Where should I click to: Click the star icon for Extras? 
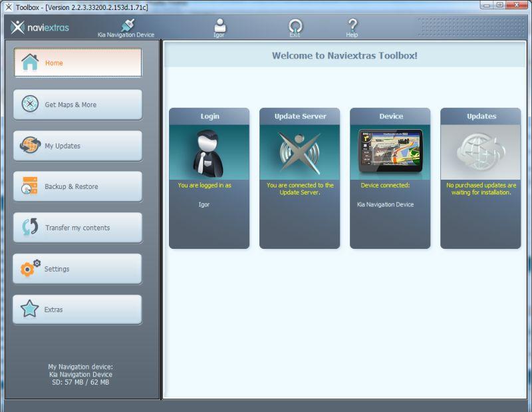coord(29,309)
